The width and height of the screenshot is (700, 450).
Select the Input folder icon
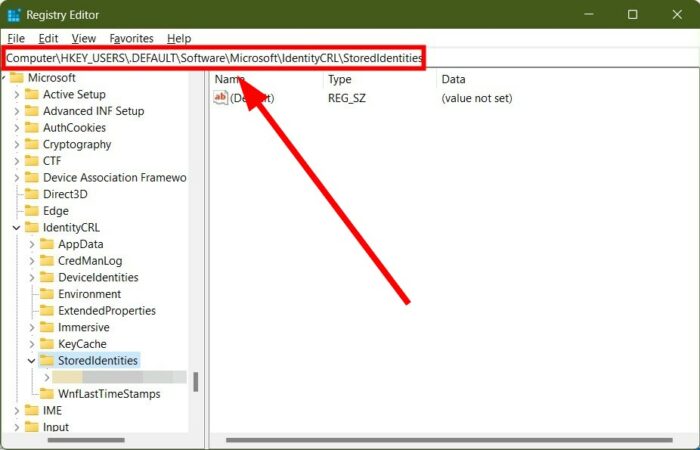[32, 427]
